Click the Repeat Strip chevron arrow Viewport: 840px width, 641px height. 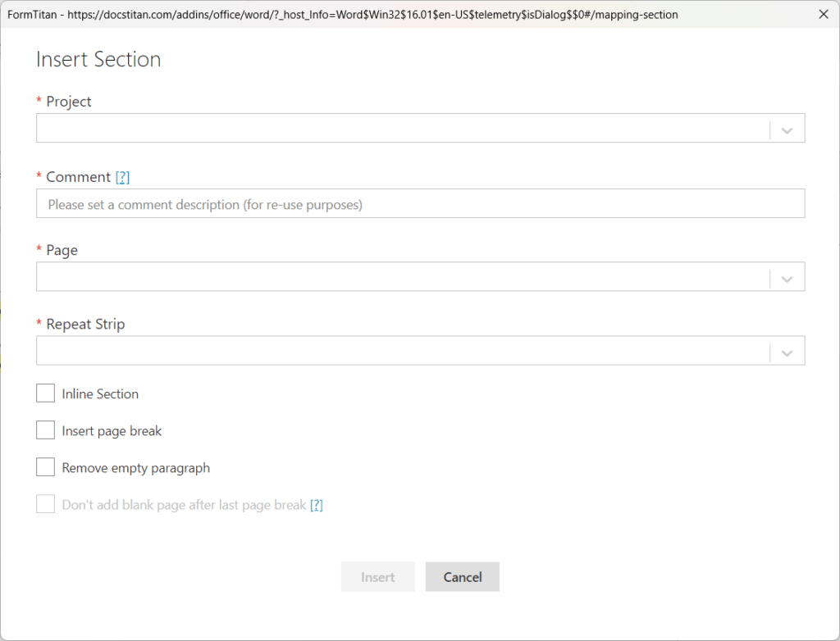pos(787,351)
